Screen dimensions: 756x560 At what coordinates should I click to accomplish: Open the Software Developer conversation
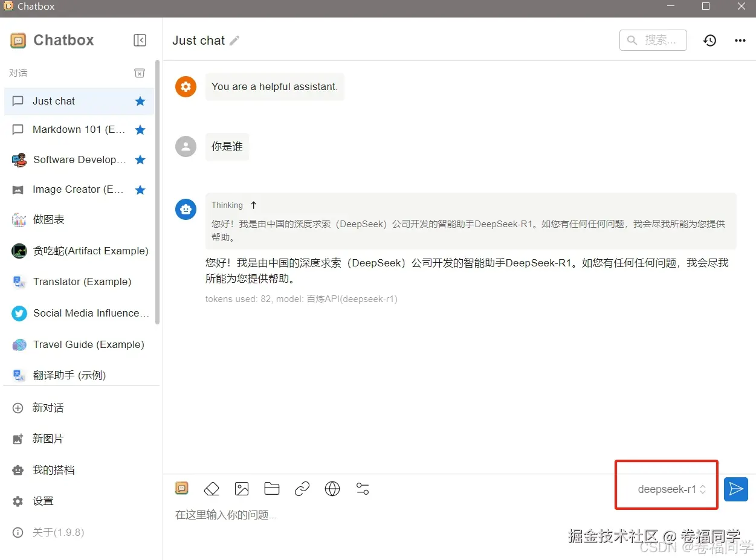click(79, 160)
